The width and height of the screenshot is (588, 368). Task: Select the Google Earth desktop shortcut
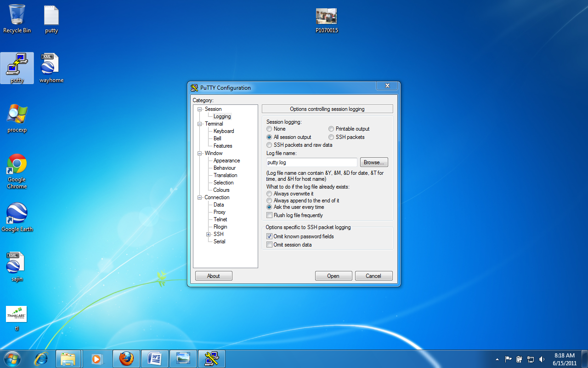[17, 217]
